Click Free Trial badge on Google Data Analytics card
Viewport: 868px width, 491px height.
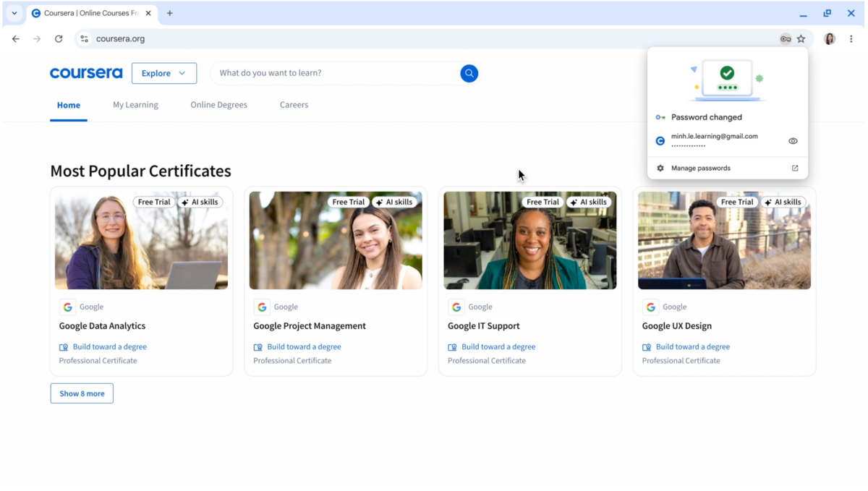(154, 202)
